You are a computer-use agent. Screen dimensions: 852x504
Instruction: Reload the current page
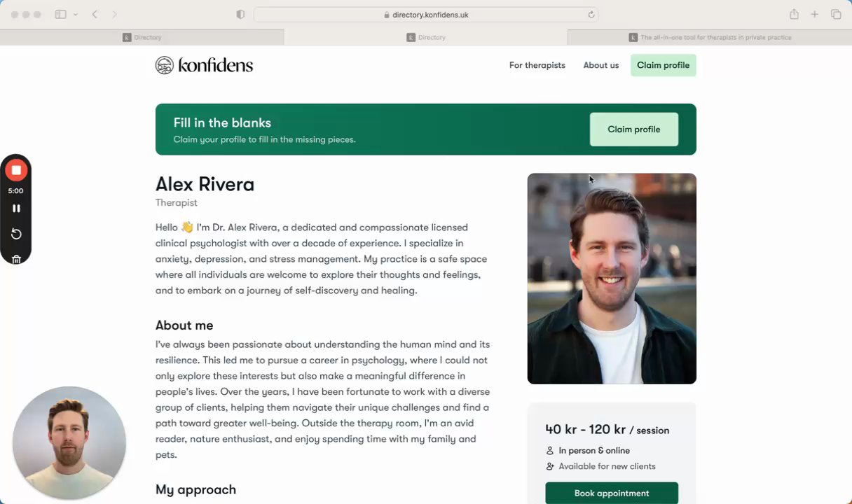coord(591,15)
